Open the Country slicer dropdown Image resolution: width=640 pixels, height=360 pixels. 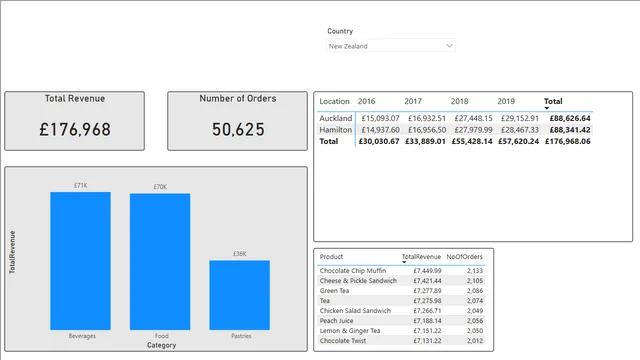coord(391,46)
